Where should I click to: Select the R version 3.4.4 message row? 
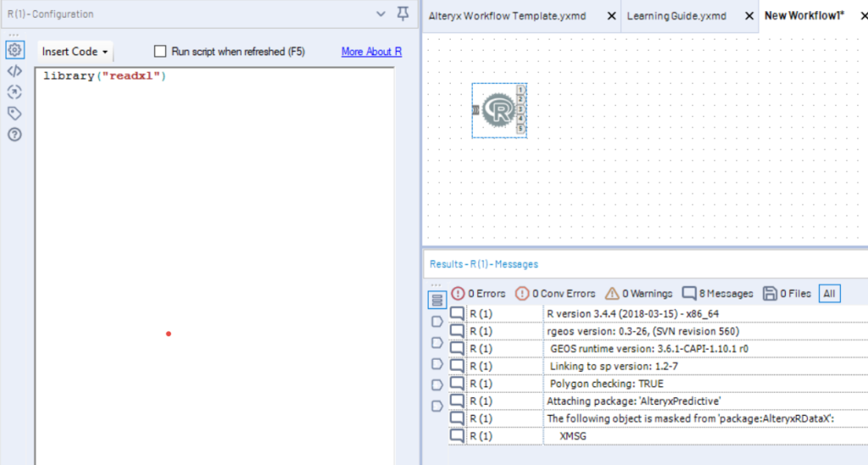coord(658,314)
